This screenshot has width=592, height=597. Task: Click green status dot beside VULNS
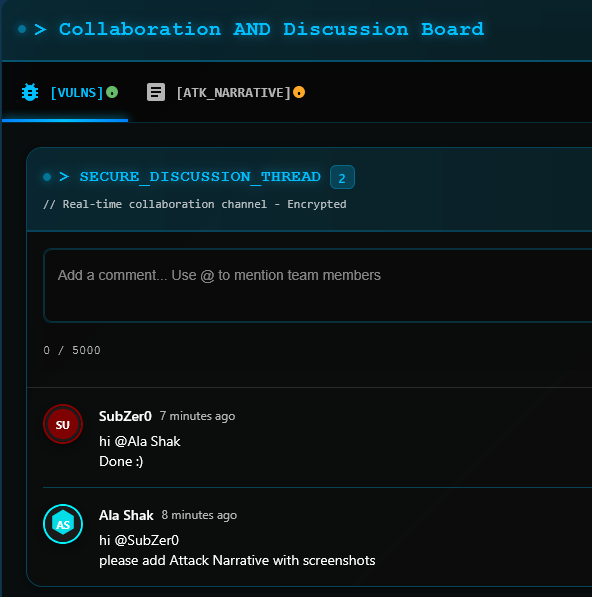pos(112,92)
